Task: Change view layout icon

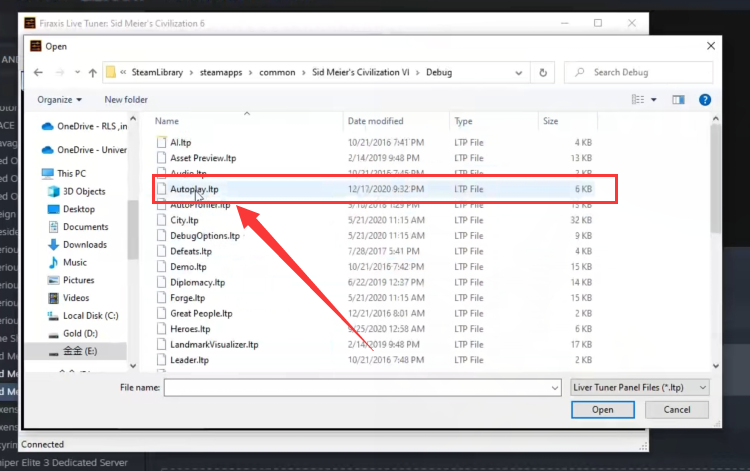Action: pos(638,99)
